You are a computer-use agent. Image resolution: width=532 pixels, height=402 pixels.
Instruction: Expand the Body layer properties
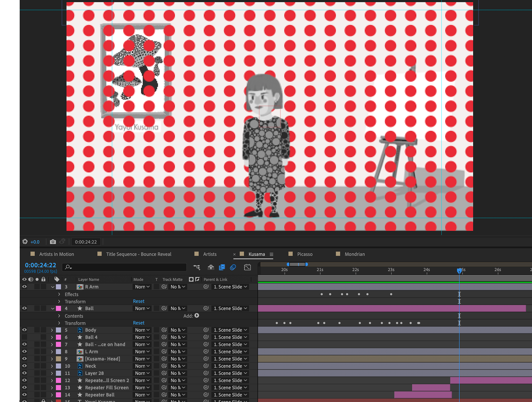(52, 330)
